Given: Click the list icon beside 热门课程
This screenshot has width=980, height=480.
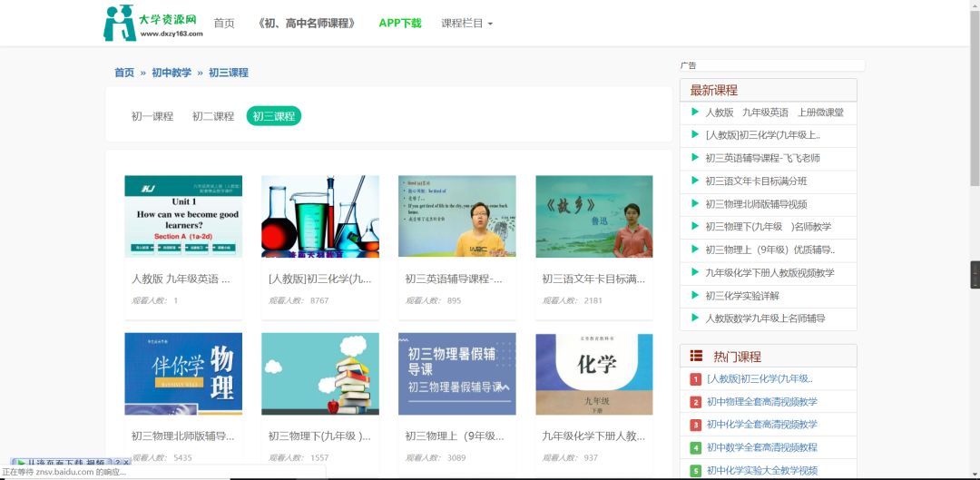Looking at the screenshot, I should (696, 356).
